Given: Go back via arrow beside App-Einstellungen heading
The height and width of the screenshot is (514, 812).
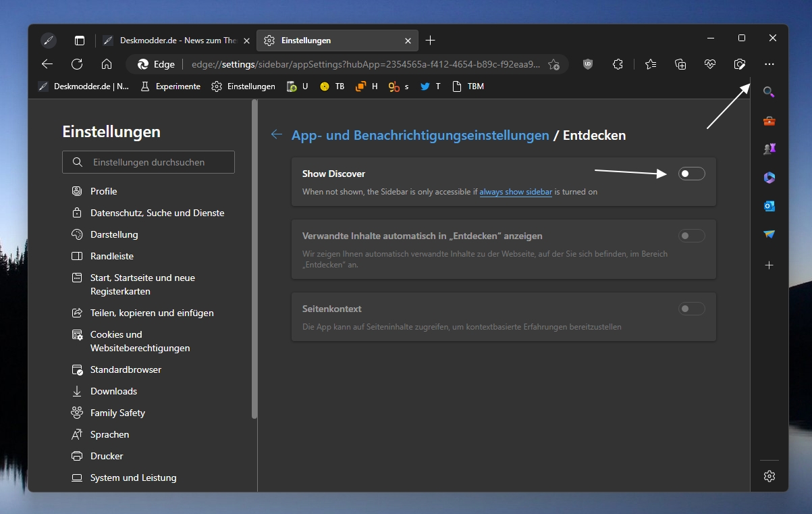Looking at the screenshot, I should point(276,134).
